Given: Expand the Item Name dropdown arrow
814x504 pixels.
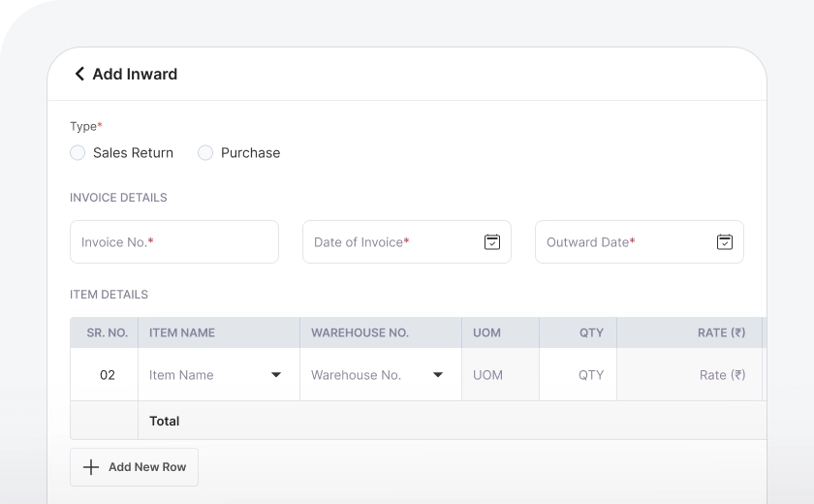Looking at the screenshot, I should (276, 375).
